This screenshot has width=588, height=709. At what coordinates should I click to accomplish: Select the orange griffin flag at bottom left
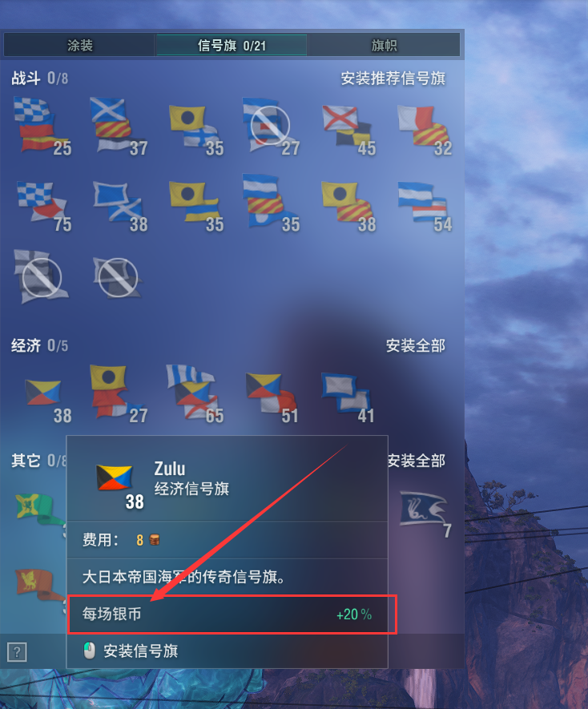(x=40, y=584)
